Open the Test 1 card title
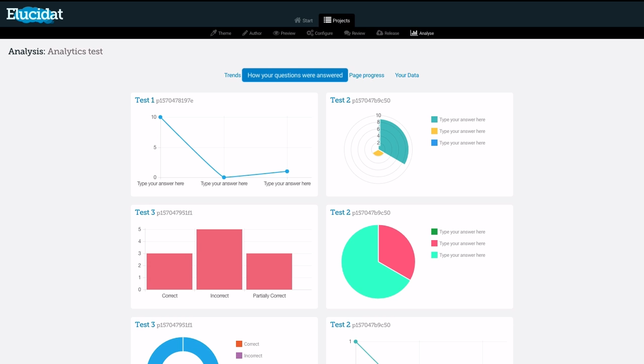644x364 pixels. click(144, 100)
